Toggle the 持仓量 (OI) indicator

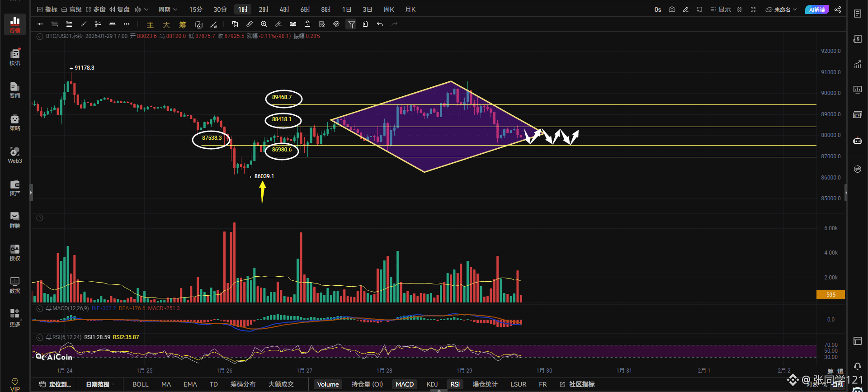click(367, 384)
